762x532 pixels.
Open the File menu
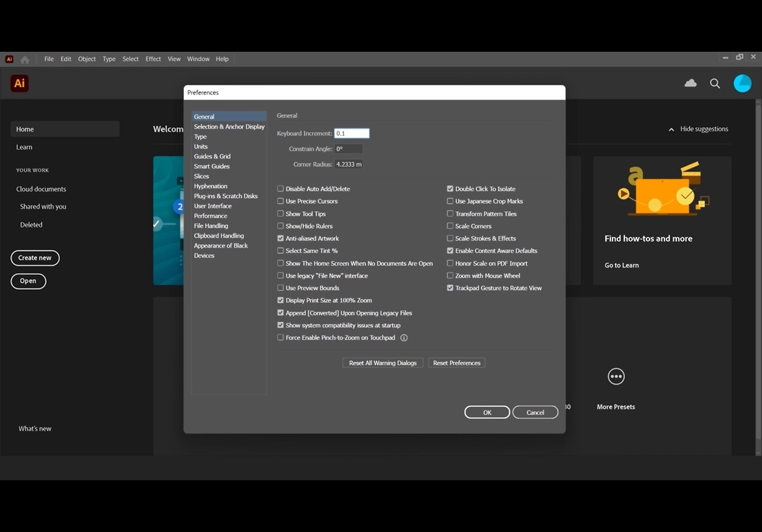tap(49, 59)
